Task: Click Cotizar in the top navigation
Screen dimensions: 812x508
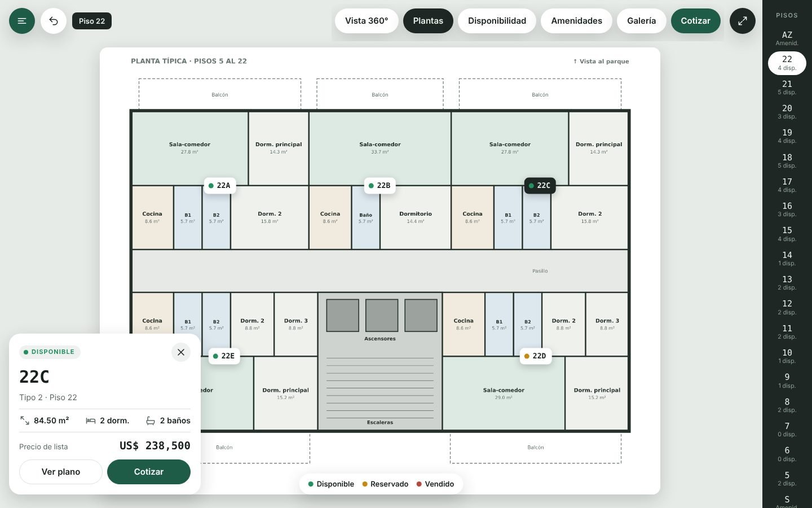Action: [696, 21]
